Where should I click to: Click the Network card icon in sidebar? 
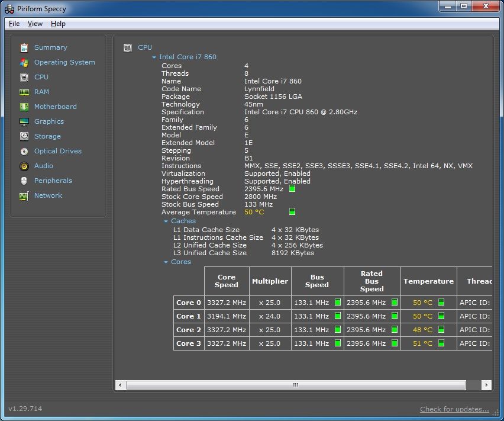tap(24, 195)
